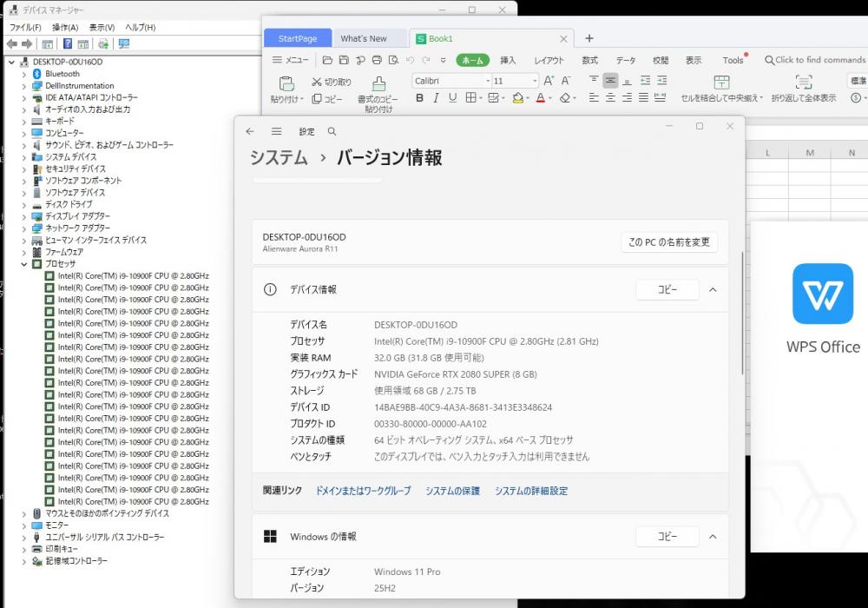Toggle Wrap Text (折り返して全体表示)
The image size is (868, 608).
pos(803,88)
